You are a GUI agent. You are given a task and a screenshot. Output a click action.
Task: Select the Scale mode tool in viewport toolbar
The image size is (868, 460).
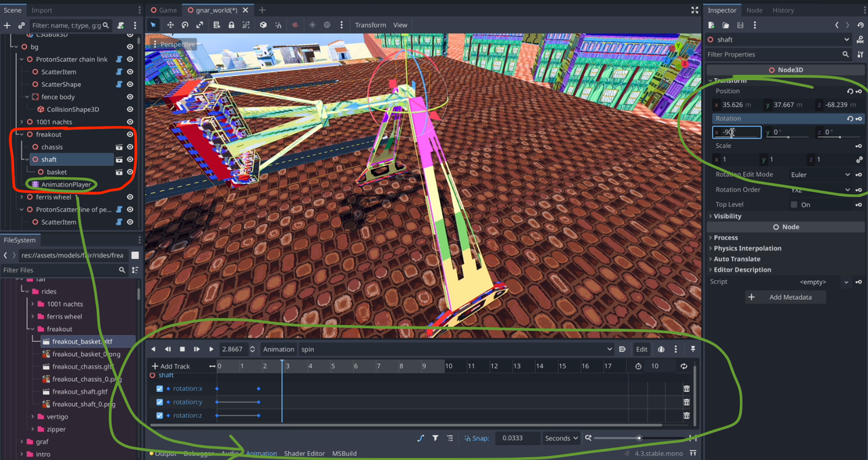200,25
